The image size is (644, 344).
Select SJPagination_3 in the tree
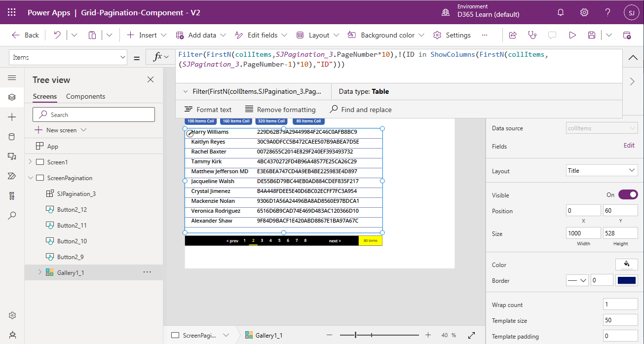pyautogui.click(x=76, y=193)
